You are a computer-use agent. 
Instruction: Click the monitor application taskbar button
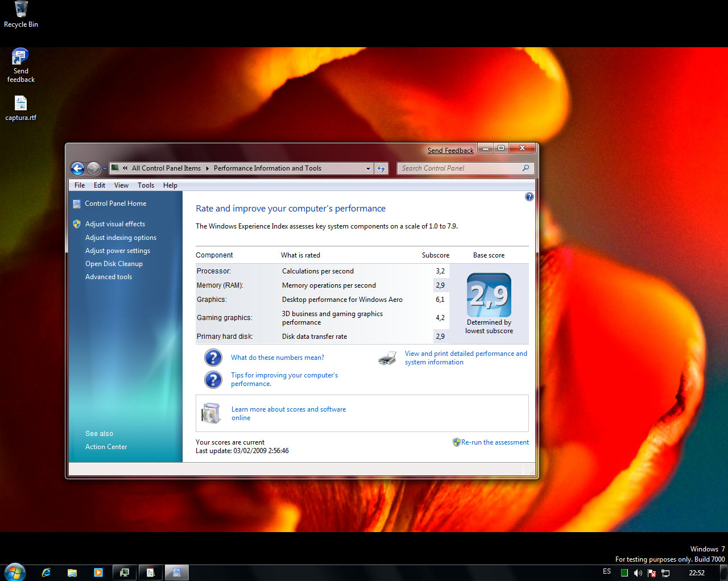[x=125, y=572]
